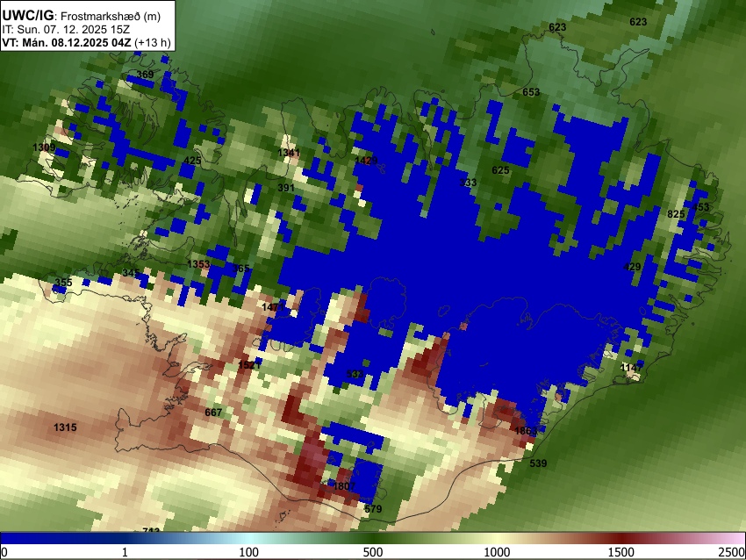Select the 1341 map label
The image size is (746, 560).
(x=289, y=153)
